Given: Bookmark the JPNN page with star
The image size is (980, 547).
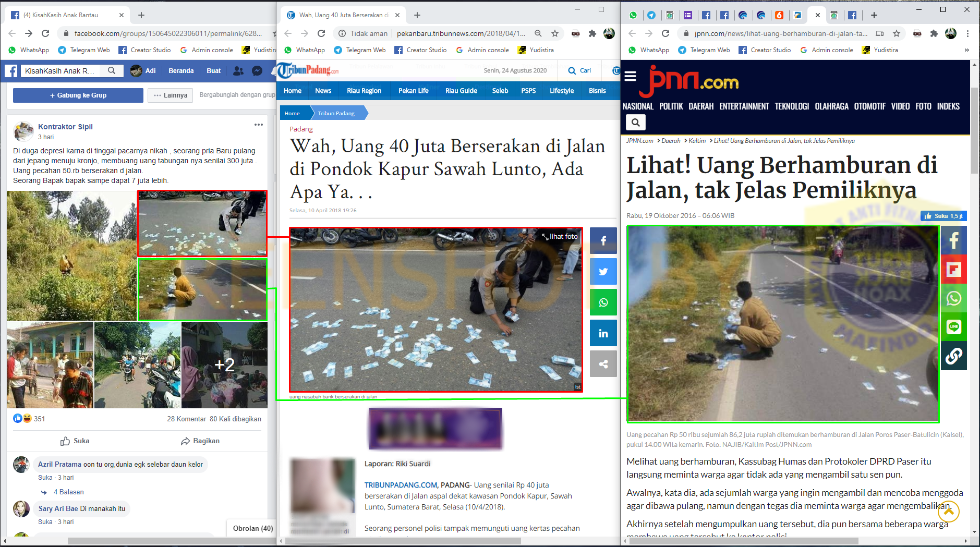Looking at the screenshot, I should point(897,33).
